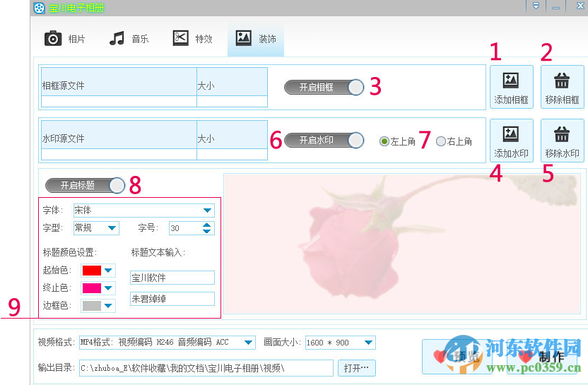The width and height of the screenshot is (588, 385).
Task: Click the 大小 header in watermark table
Action: coord(232,135)
